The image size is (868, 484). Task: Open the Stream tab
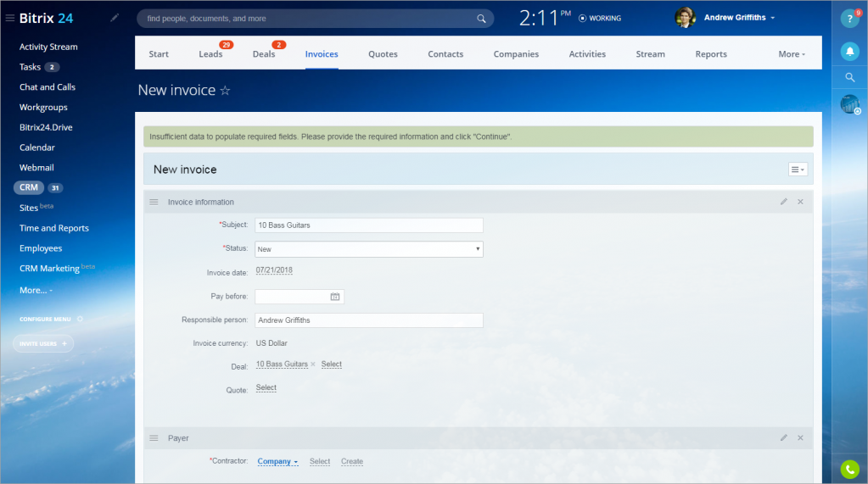coord(650,54)
